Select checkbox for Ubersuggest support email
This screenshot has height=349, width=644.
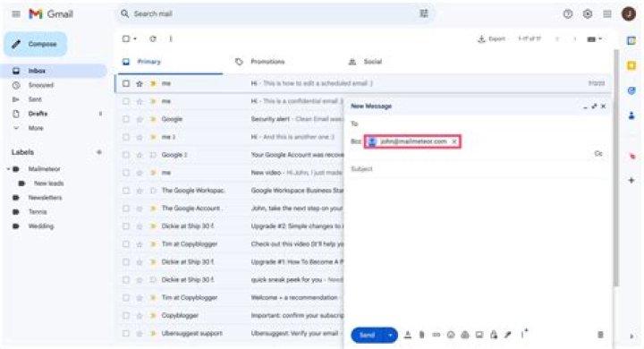pos(126,334)
